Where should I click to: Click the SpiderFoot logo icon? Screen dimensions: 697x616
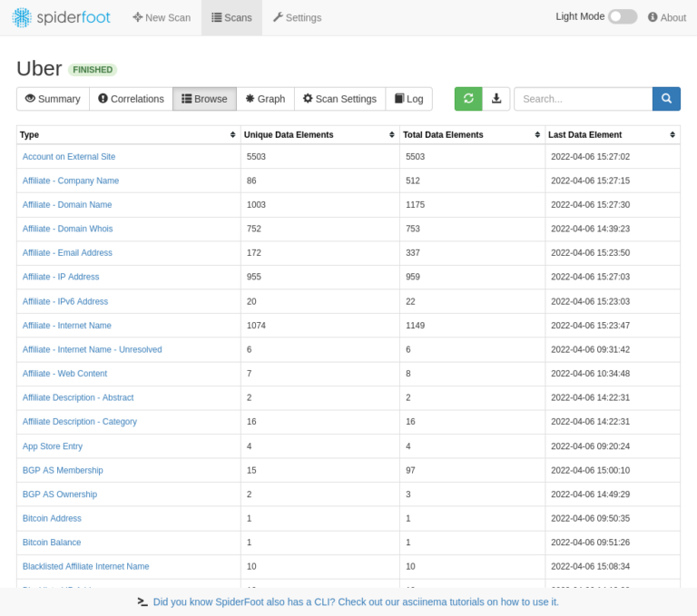(x=22, y=18)
